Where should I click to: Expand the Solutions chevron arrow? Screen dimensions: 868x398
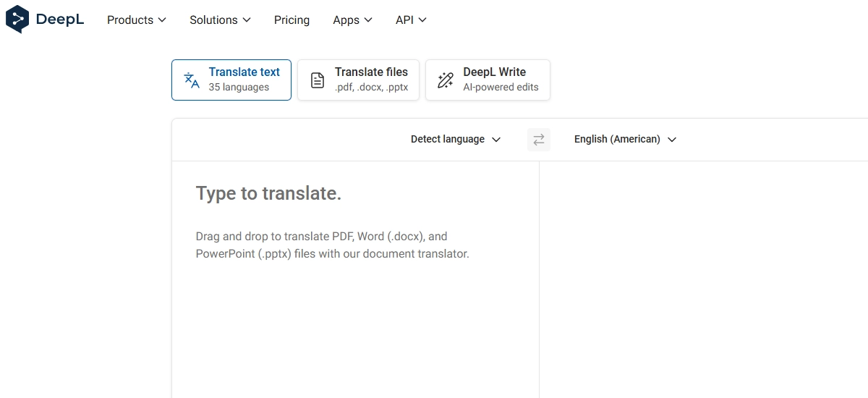click(x=247, y=20)
